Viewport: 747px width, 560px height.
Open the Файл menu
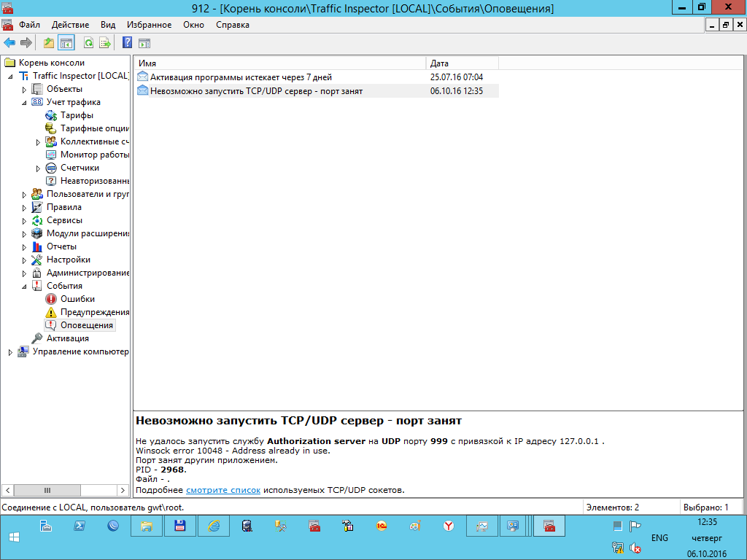[x=29, y=25]
